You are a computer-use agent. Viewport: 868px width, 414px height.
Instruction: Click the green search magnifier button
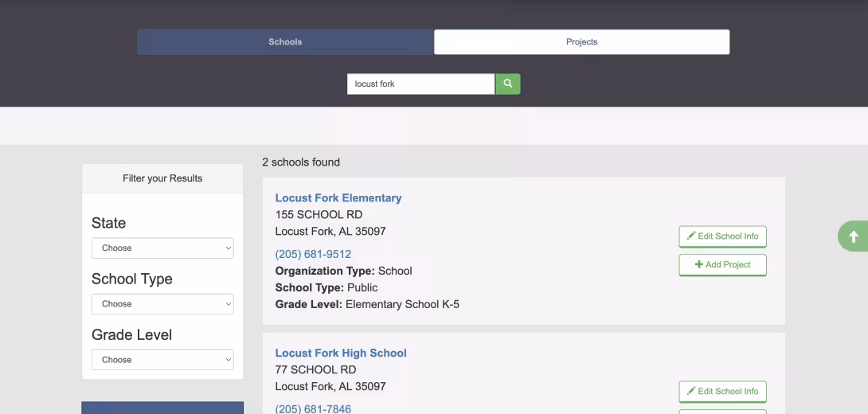coord(507,84)
